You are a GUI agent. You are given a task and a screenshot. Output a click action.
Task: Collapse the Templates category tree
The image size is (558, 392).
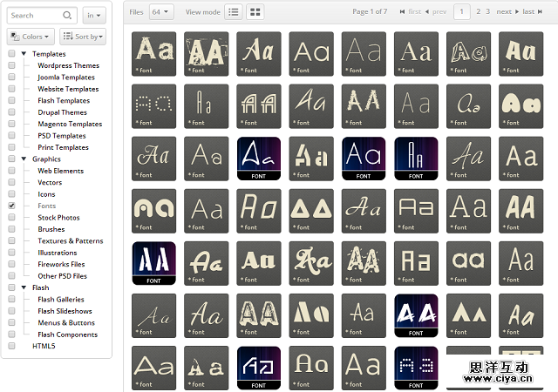coord(24,54)
